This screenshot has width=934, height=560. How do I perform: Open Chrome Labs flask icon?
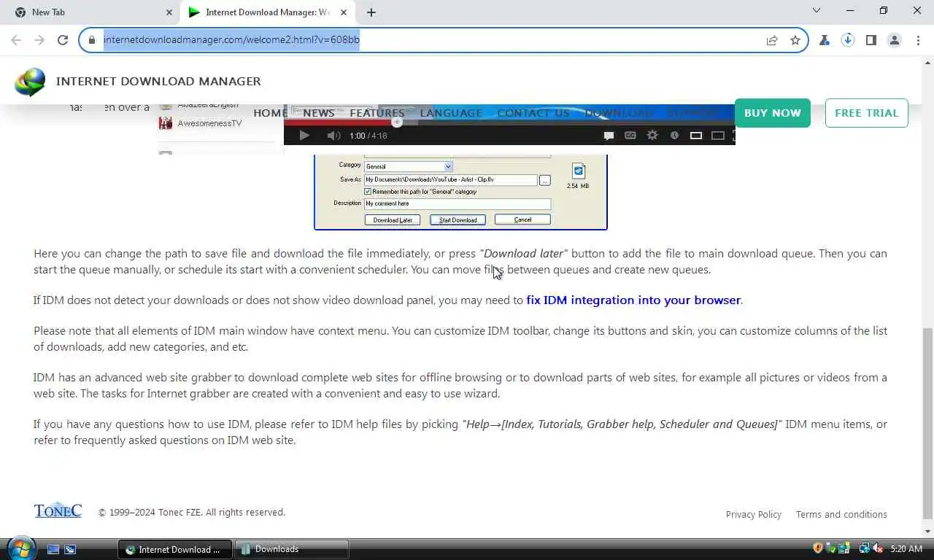pos(825,40)
